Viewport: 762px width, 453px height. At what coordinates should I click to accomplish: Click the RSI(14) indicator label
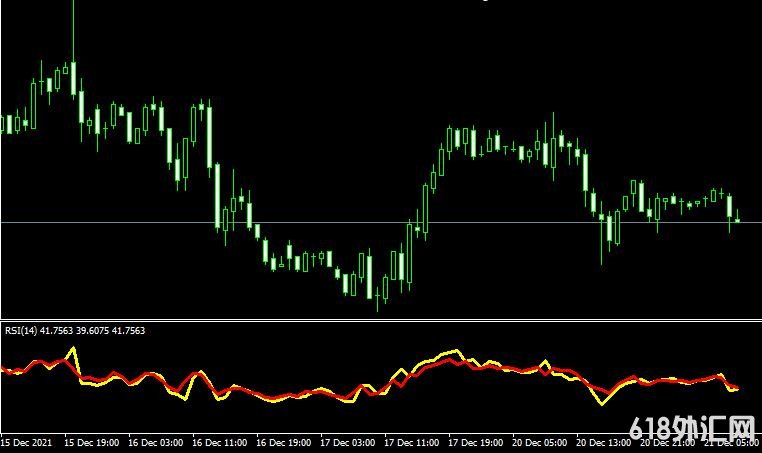pyautogui.click(x=75, y=331)
